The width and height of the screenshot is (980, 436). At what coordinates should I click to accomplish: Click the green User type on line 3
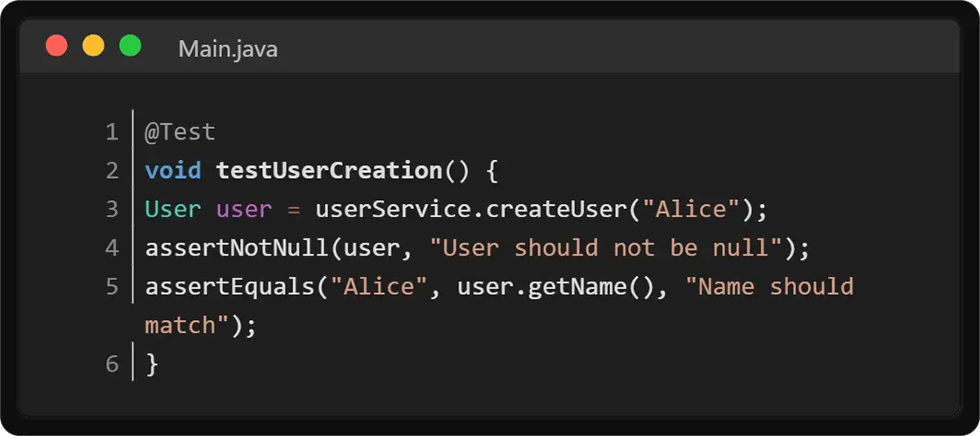coord(173,209)
